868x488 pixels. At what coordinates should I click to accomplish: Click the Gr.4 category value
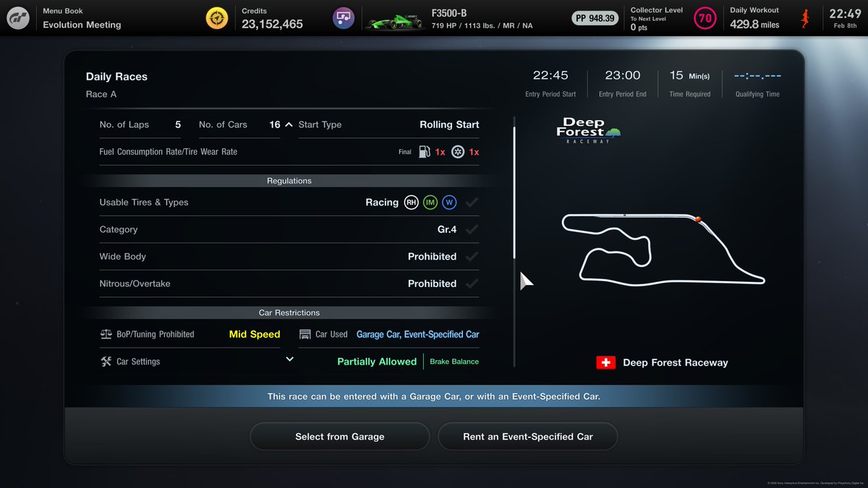pyautogui.click(x=447, y=230)
